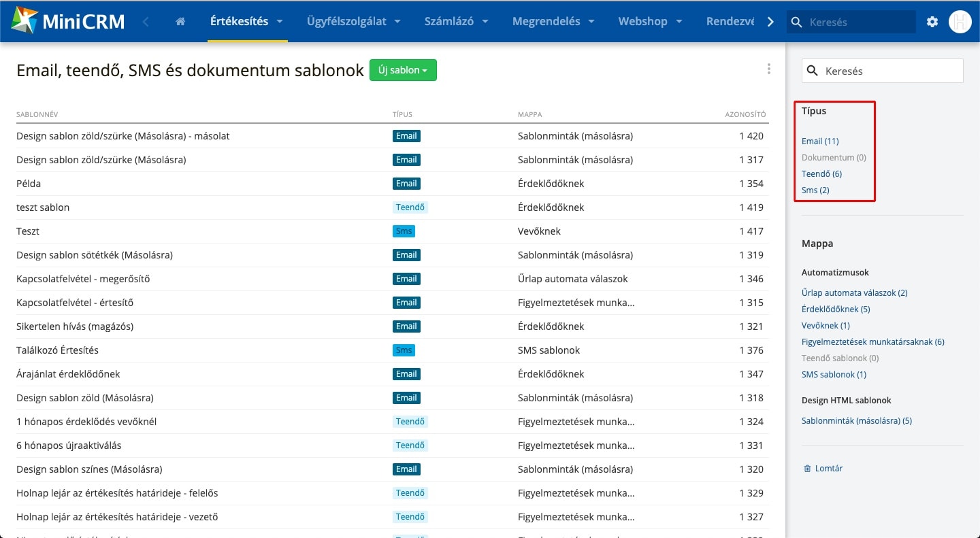
Task: Open template Design sablon sötétkék (Másolásra)
Action: tap(95, 255)
